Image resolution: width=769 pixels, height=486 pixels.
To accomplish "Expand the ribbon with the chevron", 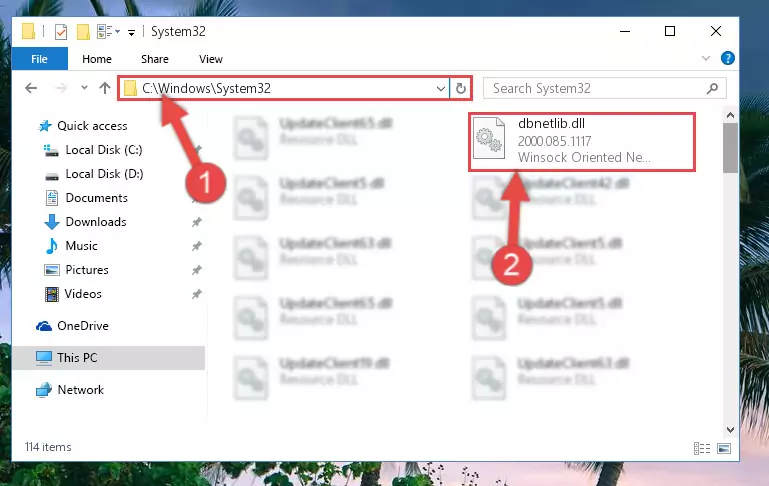I will tap(706, 58).
